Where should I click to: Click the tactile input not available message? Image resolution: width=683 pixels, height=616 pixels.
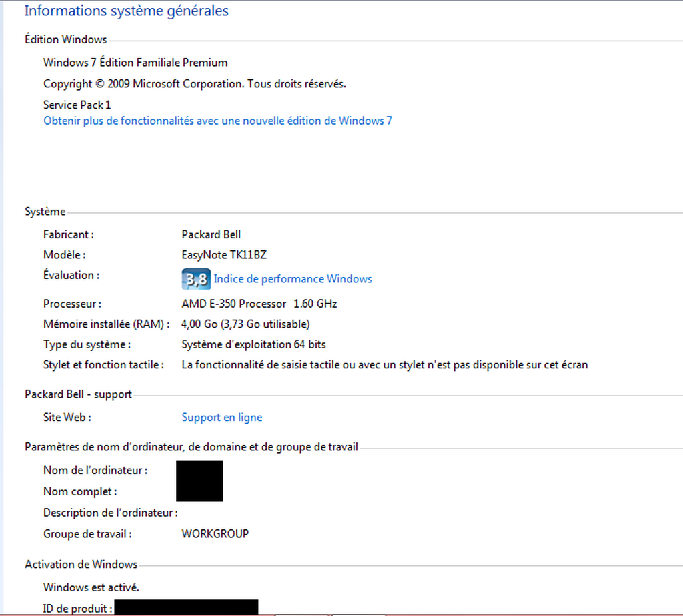point(385,365)
